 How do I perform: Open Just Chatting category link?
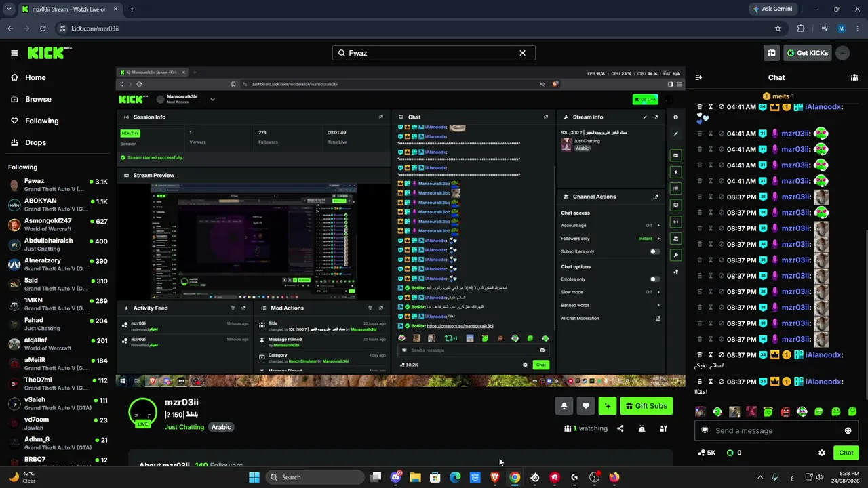(x=184, y=427)
